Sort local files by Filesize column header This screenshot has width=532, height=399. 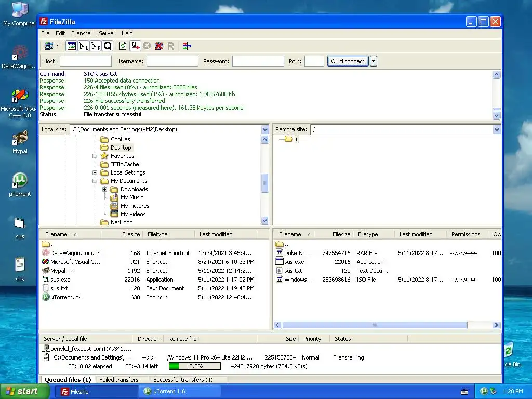point(122,234)
